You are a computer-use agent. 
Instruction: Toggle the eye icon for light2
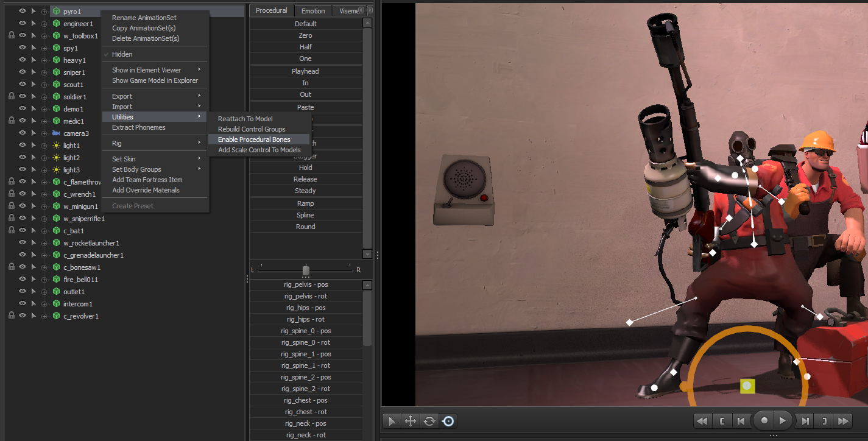[x=23, y=158]
